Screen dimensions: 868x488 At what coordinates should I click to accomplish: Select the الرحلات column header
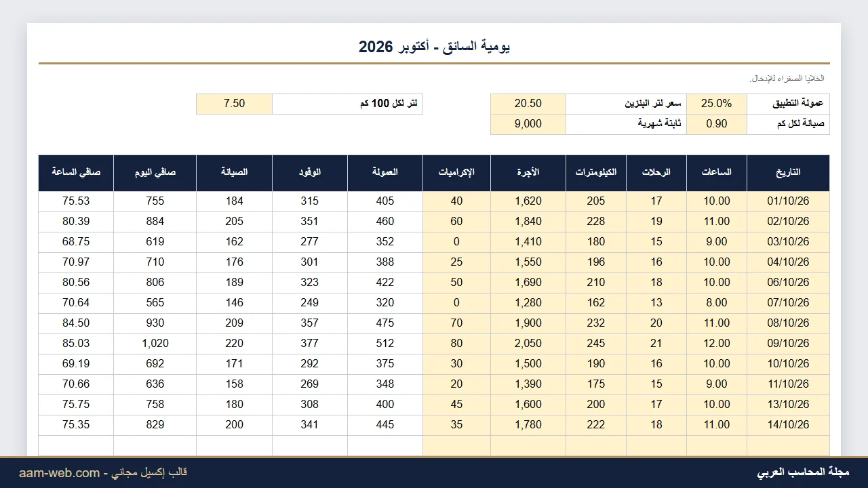pos(656,173)
